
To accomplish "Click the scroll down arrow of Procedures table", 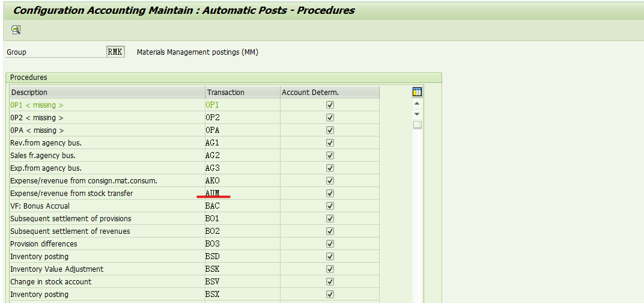I will click(x=418, y=114).
